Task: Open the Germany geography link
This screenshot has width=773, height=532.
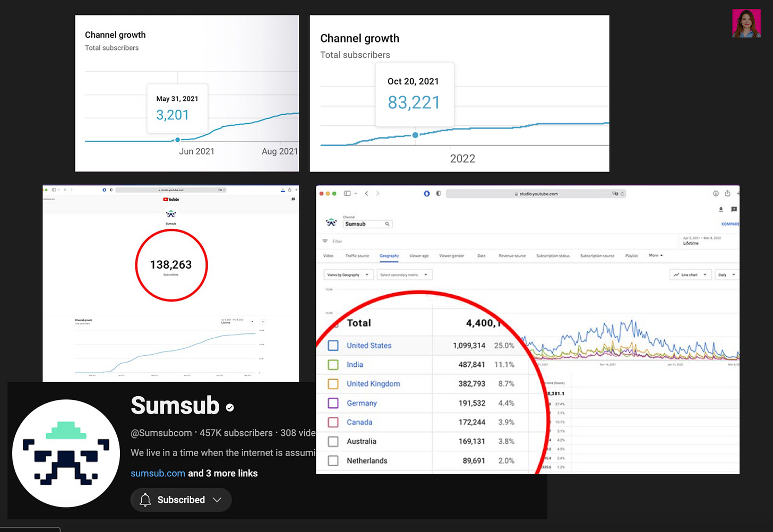Action: 362,403
